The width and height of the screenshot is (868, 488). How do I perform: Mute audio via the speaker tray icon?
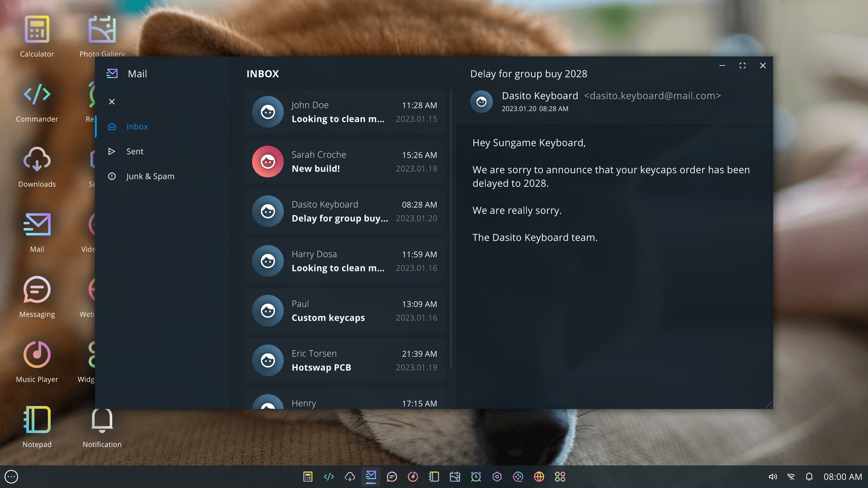(773, 476)
